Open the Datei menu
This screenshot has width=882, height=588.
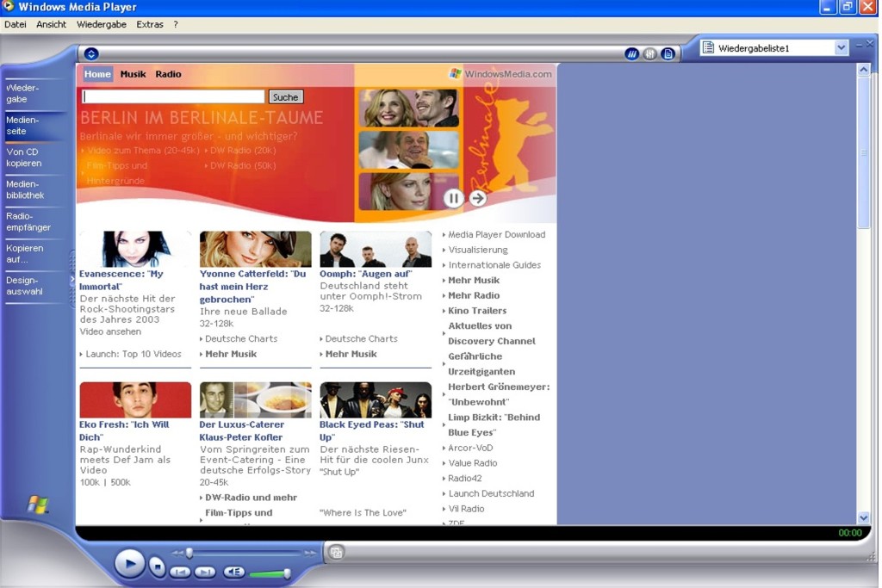coord(16,24)
